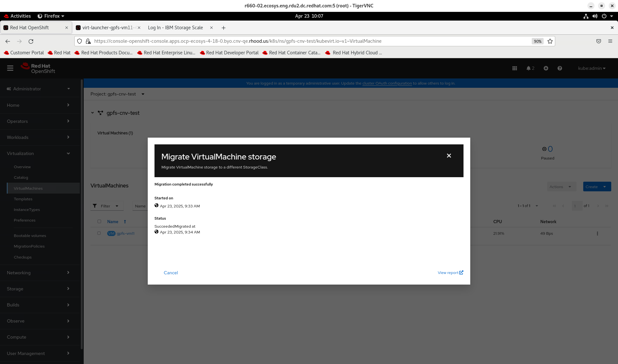
Task: Close the Migrate VirtualMachine storage dialog
Action: (x=449, y=156)
